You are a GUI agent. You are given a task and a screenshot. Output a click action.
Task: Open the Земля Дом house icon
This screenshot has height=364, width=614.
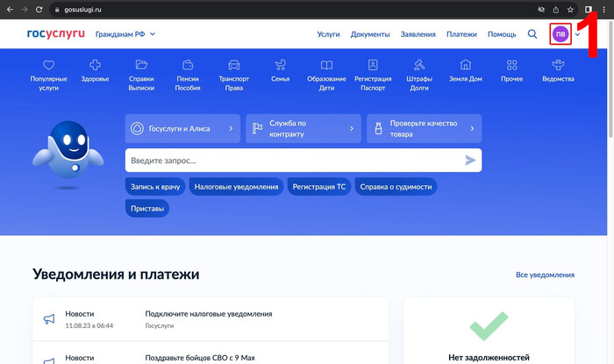pos(466,66)
